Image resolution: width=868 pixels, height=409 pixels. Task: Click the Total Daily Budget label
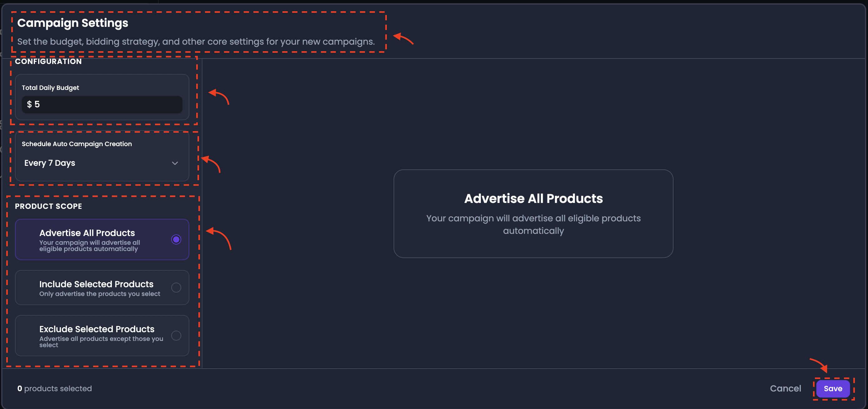tap(51, 88)
